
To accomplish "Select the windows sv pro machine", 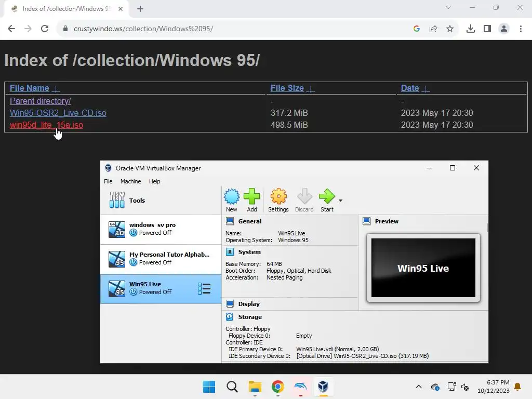I will [161, 229].
